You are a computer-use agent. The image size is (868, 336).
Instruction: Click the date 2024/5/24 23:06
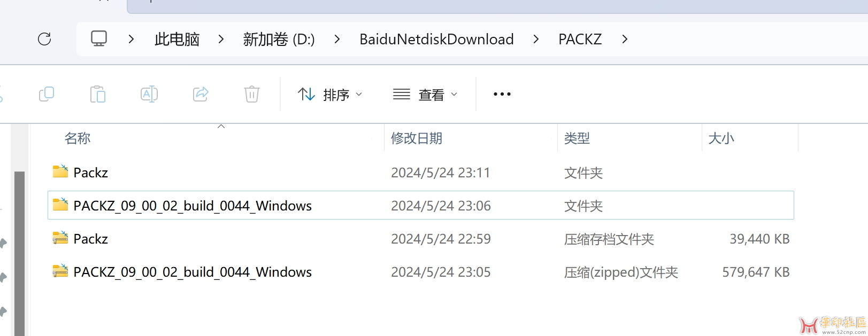coord(441,206)
